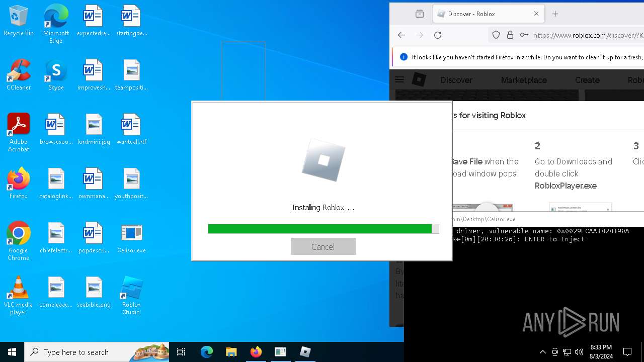Open the taskbar clock and calendar
This screenshot has width=644, height=362.
[x=601, y=352]
